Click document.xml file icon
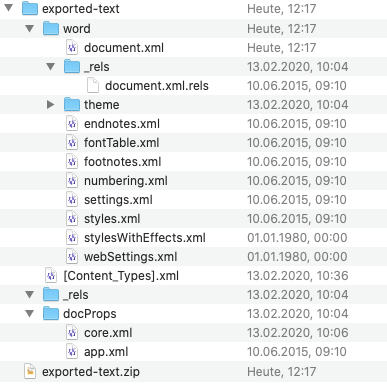This screenshot has height=387, width=387. 72,47
